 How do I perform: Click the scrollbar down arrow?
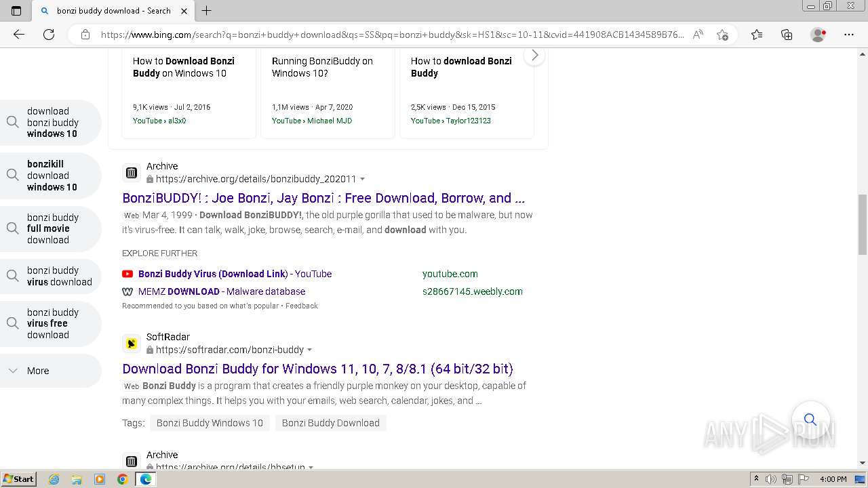point(863,463)
